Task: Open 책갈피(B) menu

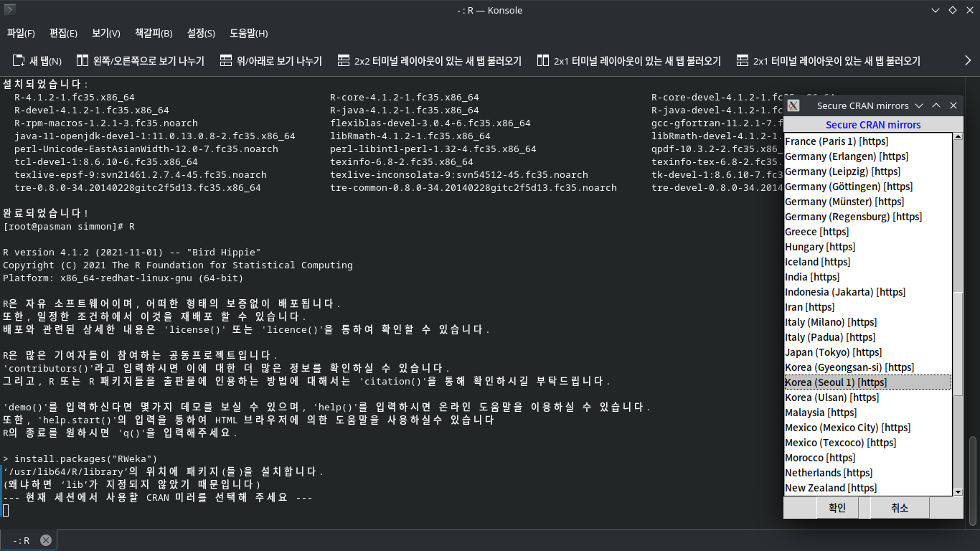Action: point(154,33)
